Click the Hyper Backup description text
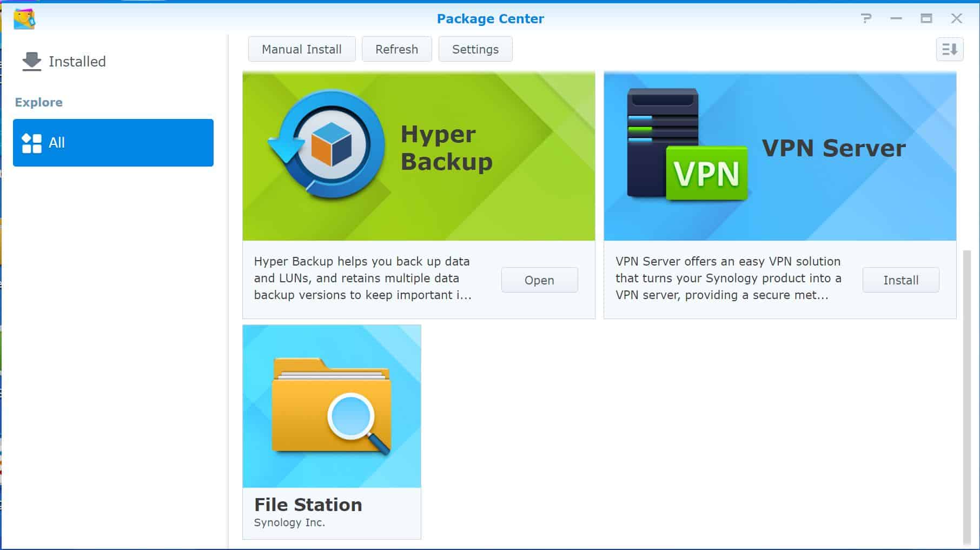 pyautogui.click(x=362, y=278)
